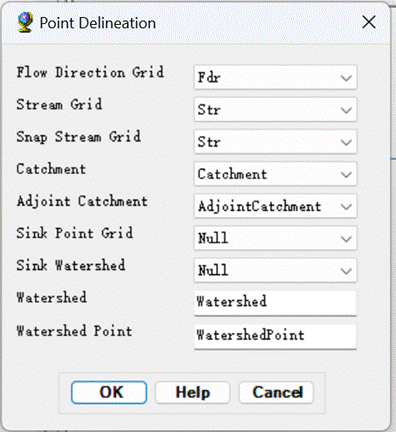The width and height of the screenshot is (396, 432).
Task: Click the Watershed Point label
Action: pos(74,331)
